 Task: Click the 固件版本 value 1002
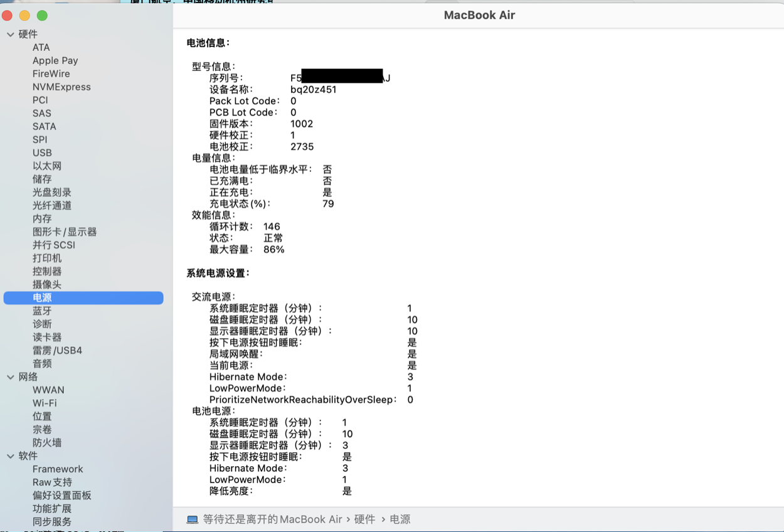tap(302, 124)
